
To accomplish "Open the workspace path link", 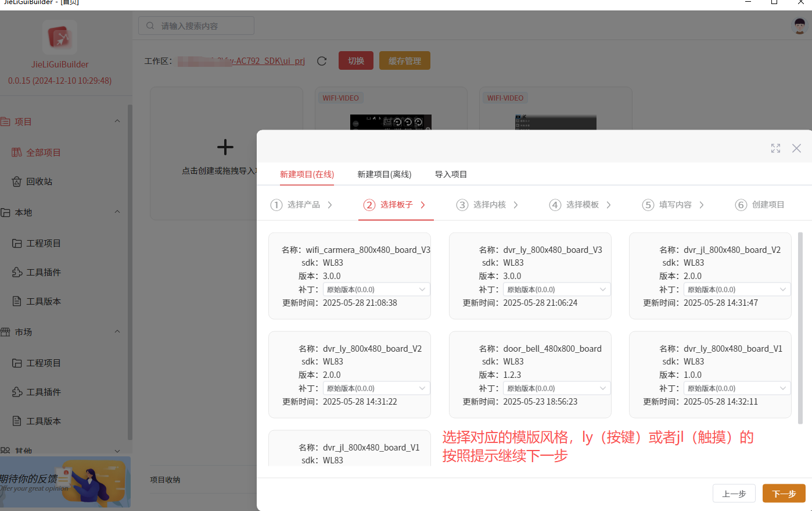I will coord(241,61).
